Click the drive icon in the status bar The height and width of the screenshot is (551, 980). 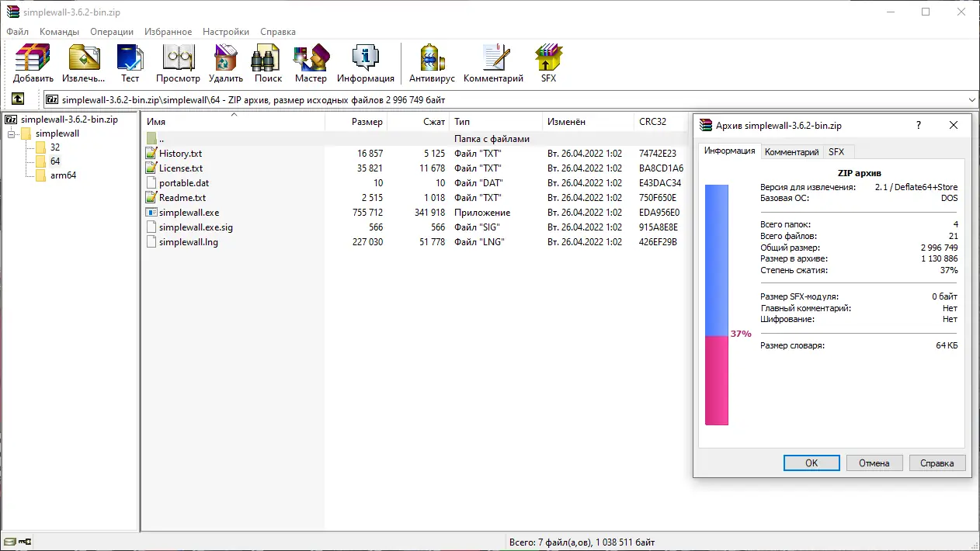(9, 542)
